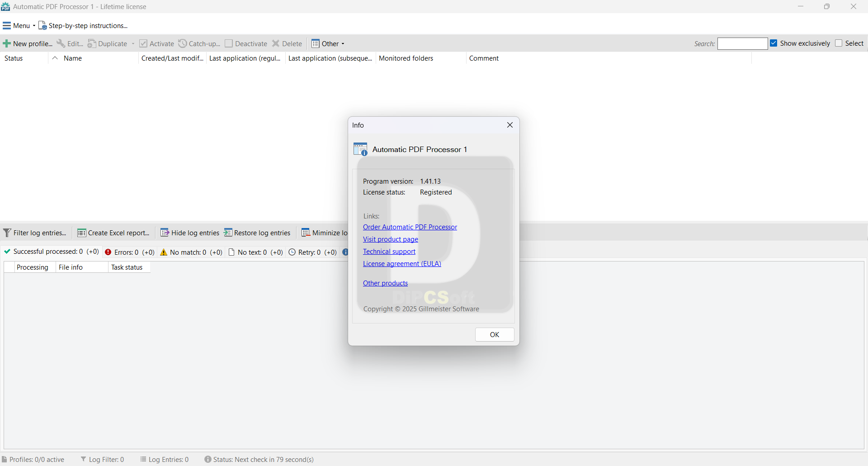Click OK in Info dialog
The image size is (868, 466).
pyautogui.click(x=495, y=335)
